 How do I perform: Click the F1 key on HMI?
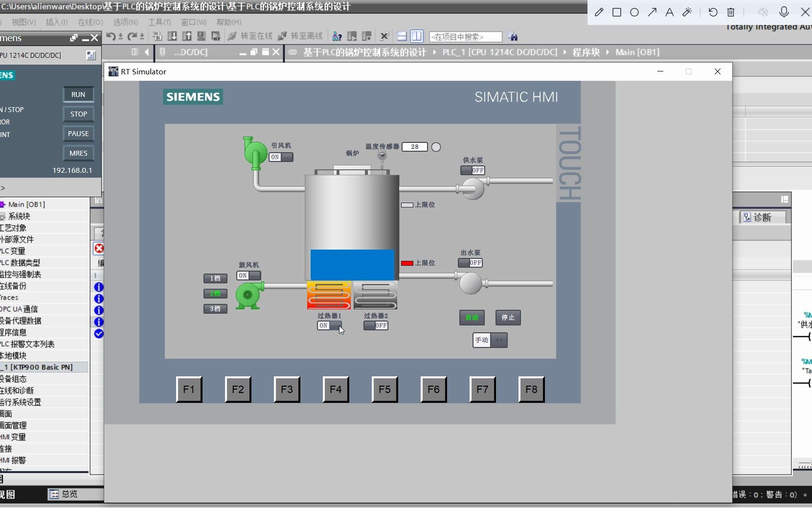tap(189, 390)
